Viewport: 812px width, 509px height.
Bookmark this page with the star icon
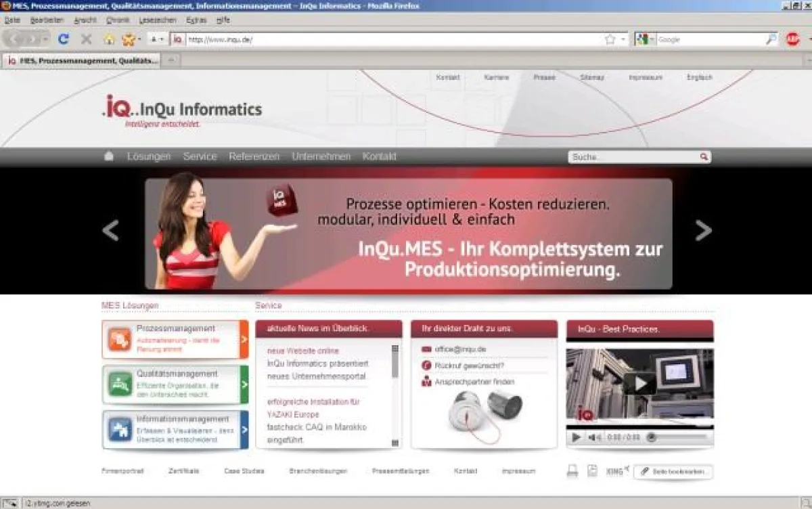610,39
